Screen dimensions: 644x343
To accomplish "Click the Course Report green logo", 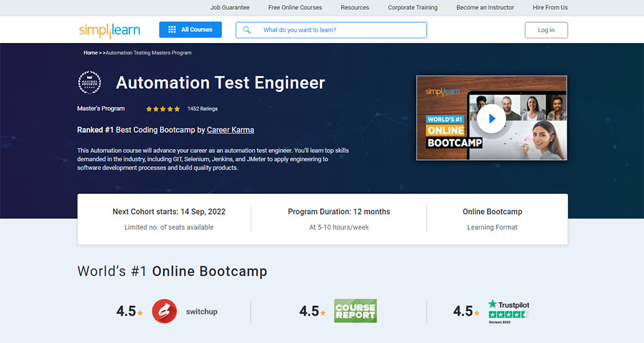I will 355,310.
